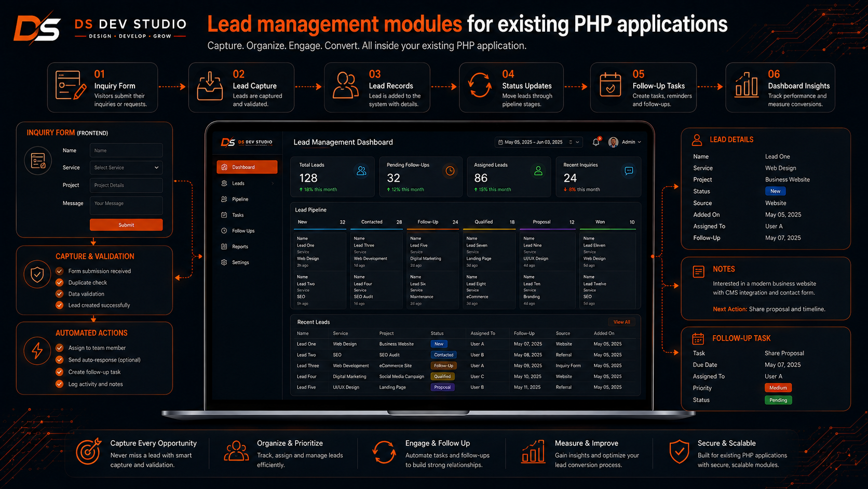The width and height of the screenshot is (868, 489).
Task: Click the Your Message text area
Action: [126, 206]
